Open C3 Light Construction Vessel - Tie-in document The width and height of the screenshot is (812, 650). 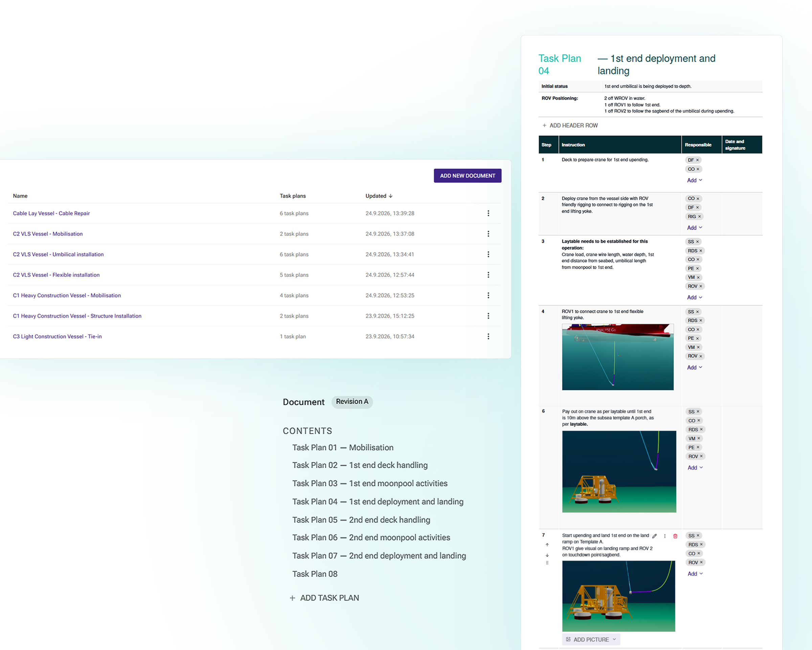pyautogui.click(x=57, y=337)
